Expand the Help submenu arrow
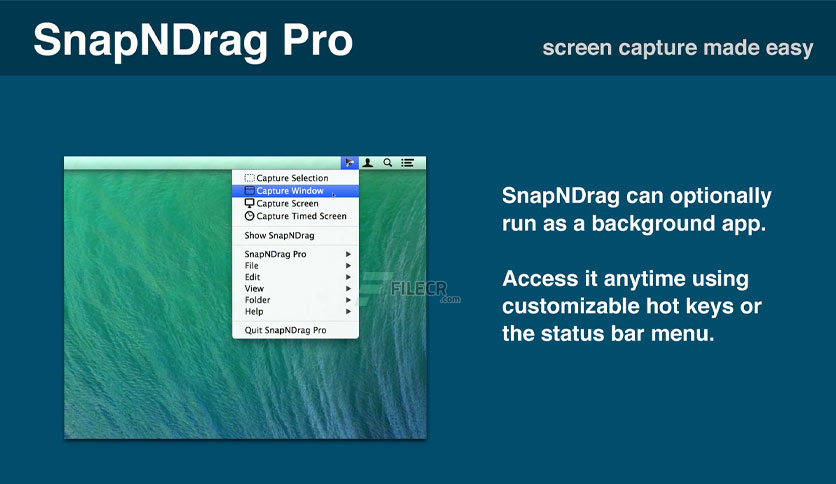Viewport: 836px width, 484px height. coord(348,311)
